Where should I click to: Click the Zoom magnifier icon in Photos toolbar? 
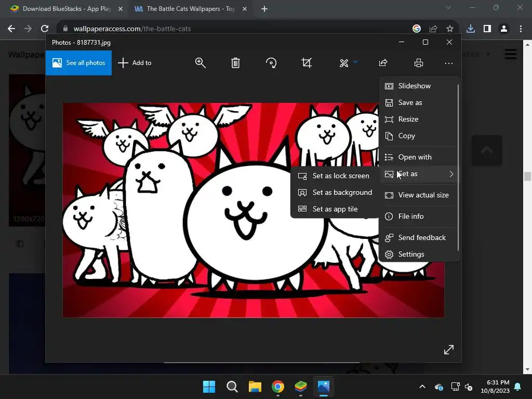coord(200,63)
